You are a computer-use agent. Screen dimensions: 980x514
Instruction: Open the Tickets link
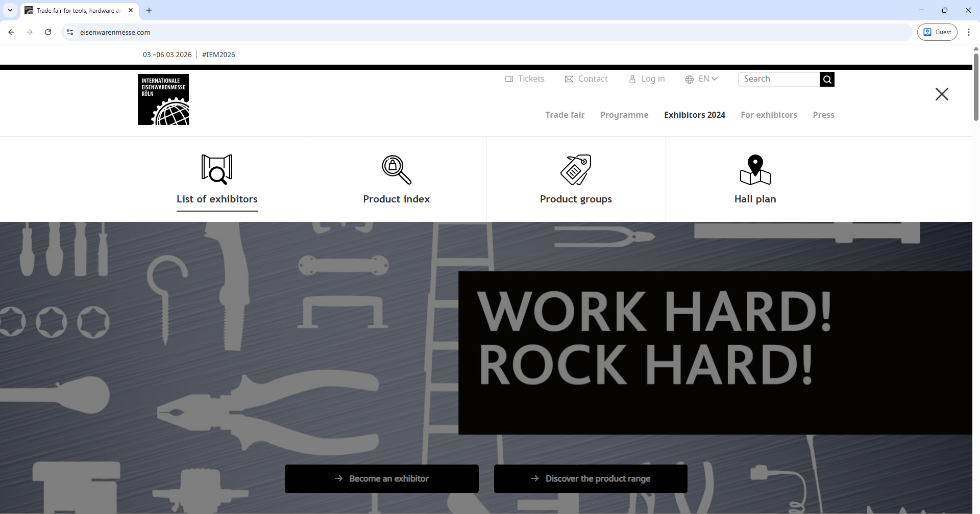tap(525, 79)
